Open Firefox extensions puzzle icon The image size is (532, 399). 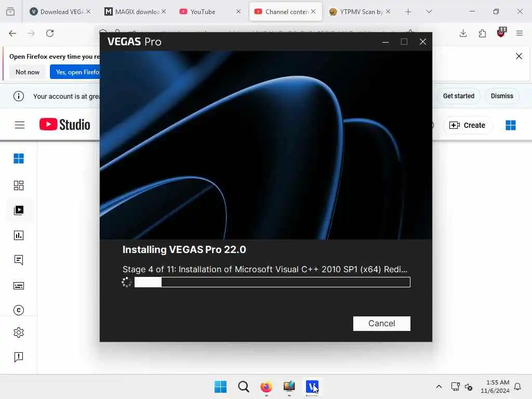click(482, 33)
